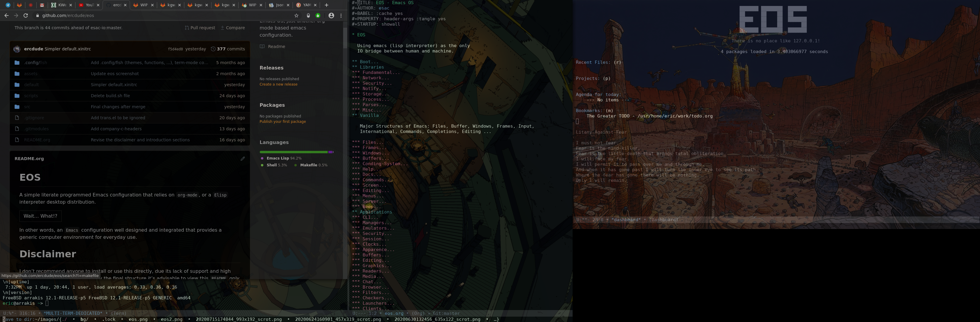Switch to the YouTube tab
This screenshot has height=322, width=980.
click(x=87, y=5)
